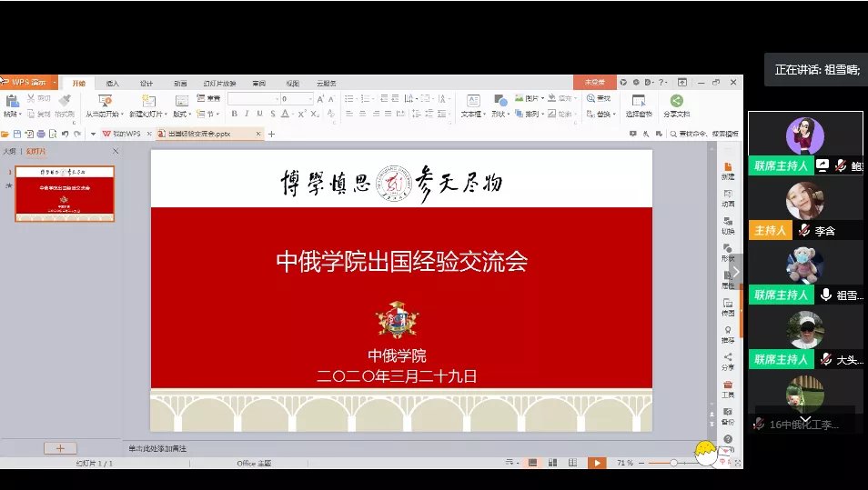Click the Share Document (分享文档) icon
The height and width of the screenshot is (490, 868).
(675, 101)
